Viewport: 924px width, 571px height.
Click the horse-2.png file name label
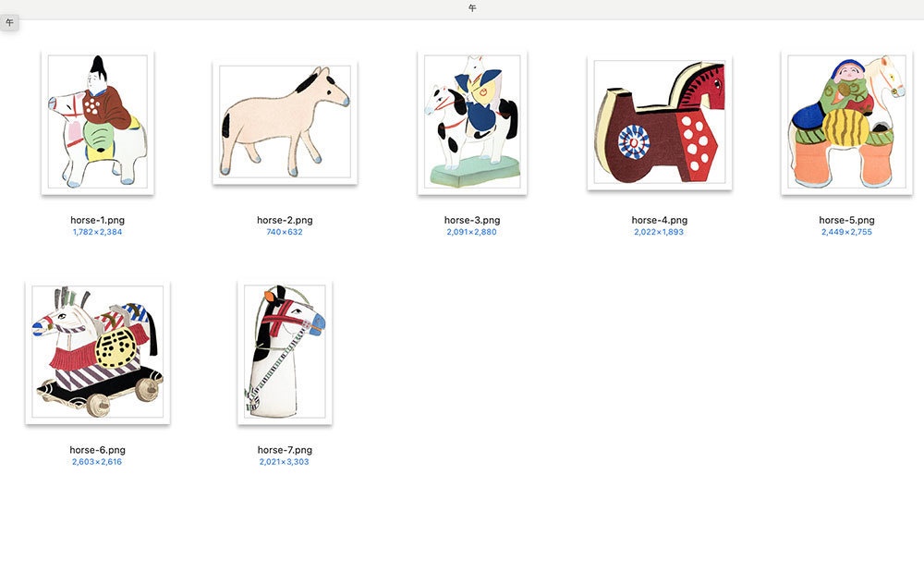pyautogui.click(x=285, y=220)
